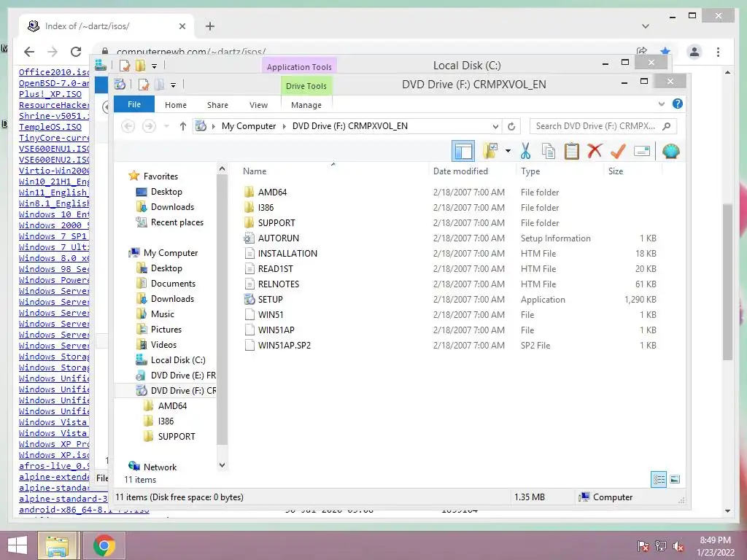Open File Explorer from the taskbar
This screenshot has width=747, height=560.
pos(57,545)
